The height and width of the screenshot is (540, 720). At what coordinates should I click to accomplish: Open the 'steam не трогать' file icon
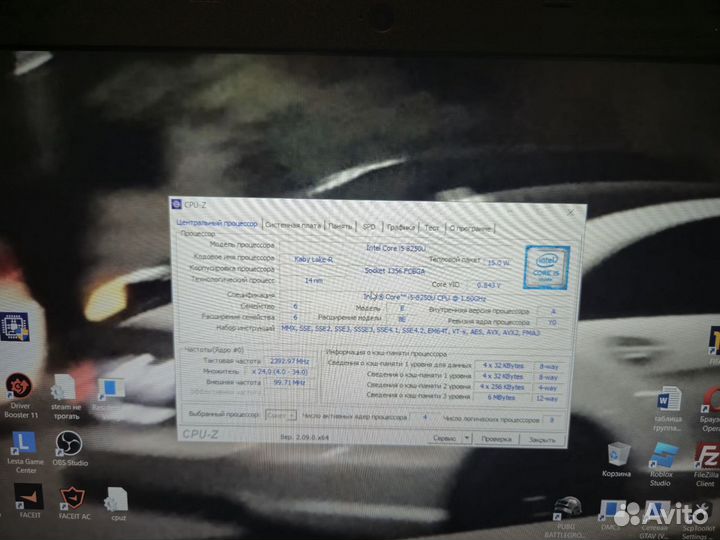tap(65, 397)
